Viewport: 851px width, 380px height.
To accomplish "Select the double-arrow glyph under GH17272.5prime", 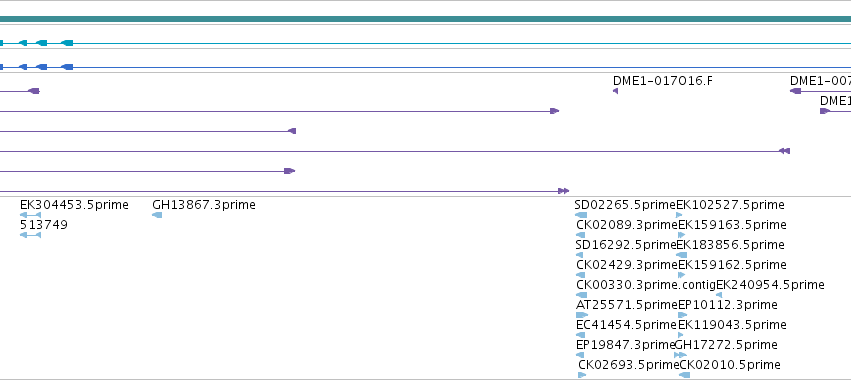I will 680,355.
